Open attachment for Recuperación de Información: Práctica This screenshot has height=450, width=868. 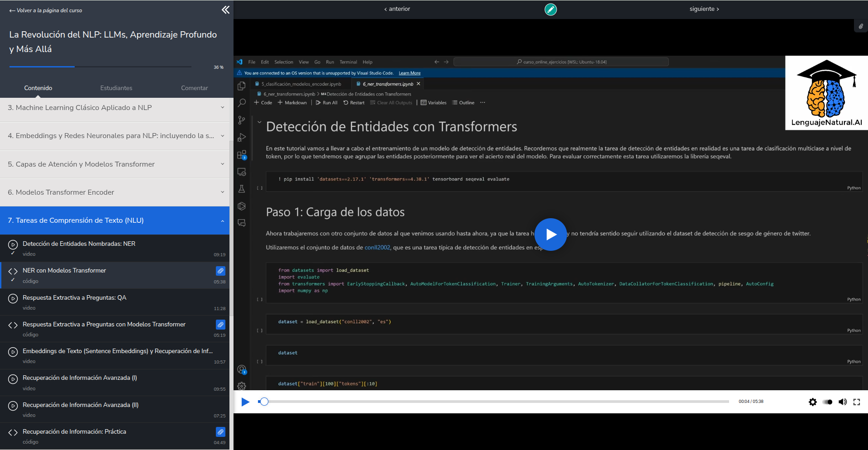(220, 432)
